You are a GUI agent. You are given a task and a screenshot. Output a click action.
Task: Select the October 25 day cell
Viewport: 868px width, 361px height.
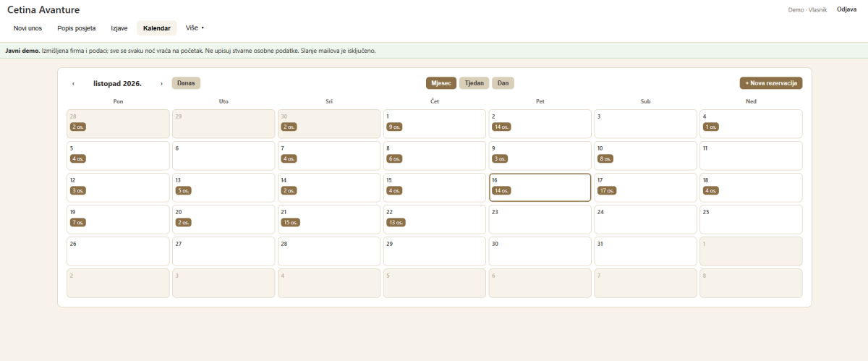coord(751,219)
